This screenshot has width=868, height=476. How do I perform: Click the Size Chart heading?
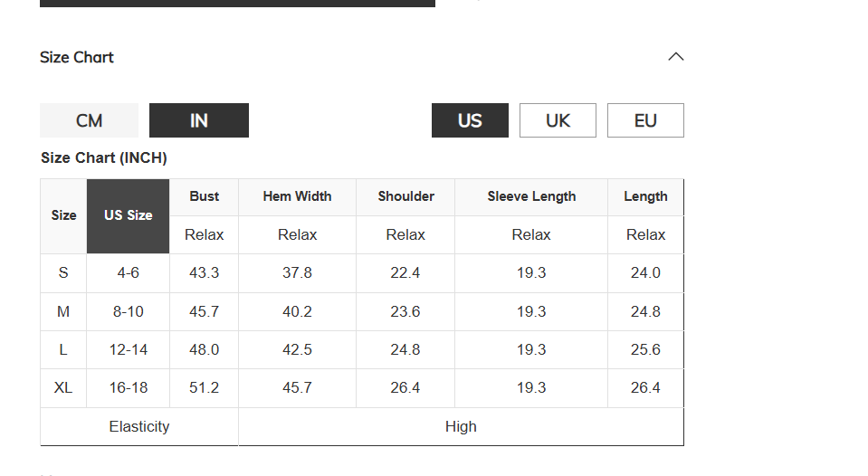click(x=76, y=57)
